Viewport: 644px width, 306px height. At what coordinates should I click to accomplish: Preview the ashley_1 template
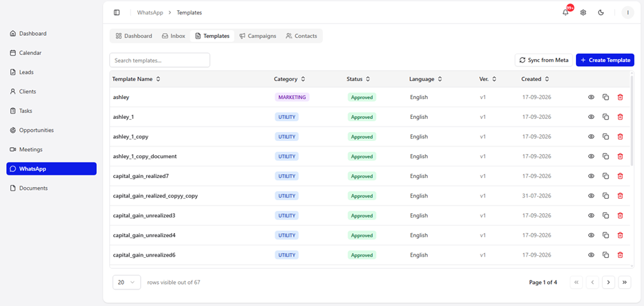[x=591, y=117]
